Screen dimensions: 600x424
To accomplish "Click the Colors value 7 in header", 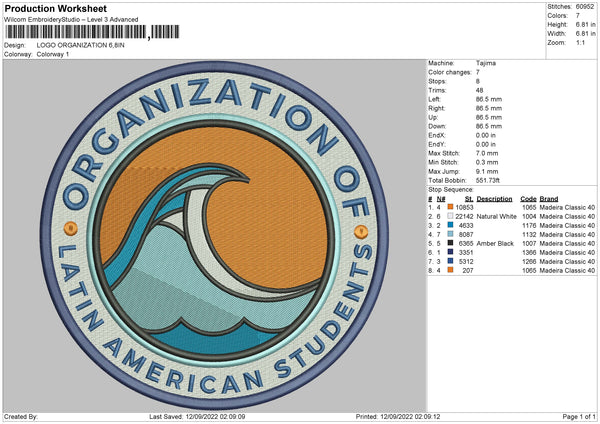I will [577, 16].
